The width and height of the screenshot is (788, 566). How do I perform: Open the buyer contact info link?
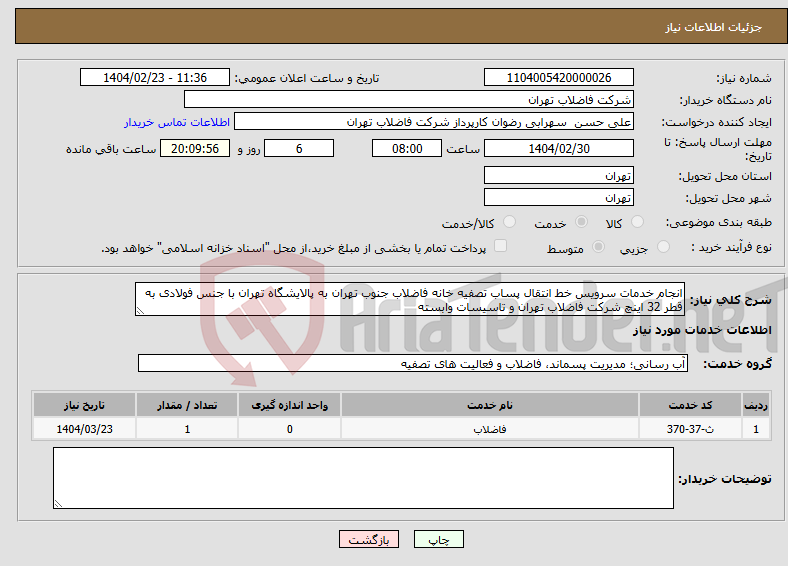point(177,122)
